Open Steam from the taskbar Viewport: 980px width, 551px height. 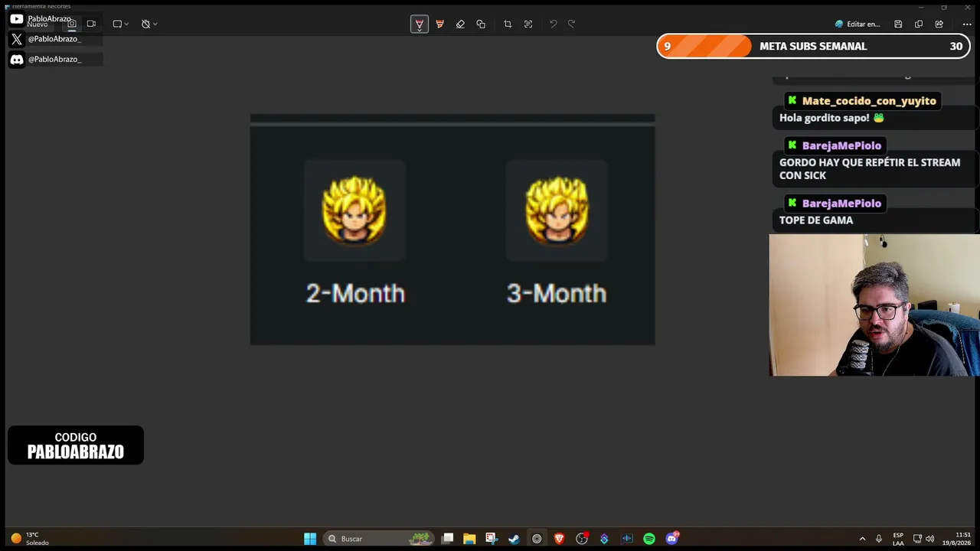point(514,539)
